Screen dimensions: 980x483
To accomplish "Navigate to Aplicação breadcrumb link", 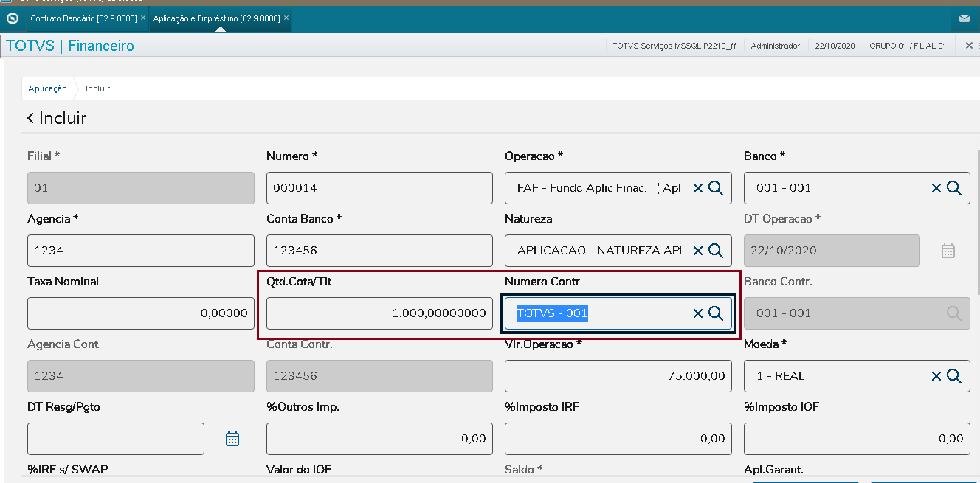I will [47, 88].
